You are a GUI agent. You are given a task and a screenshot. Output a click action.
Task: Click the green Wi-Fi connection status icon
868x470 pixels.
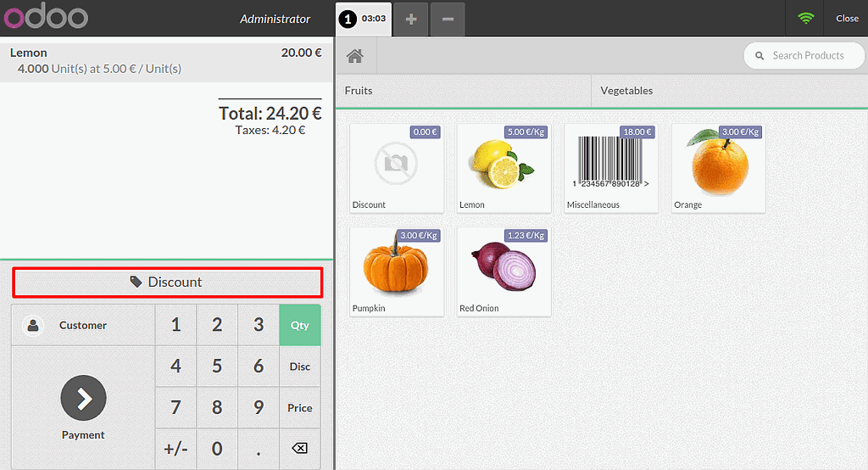(x=805, y=18)
